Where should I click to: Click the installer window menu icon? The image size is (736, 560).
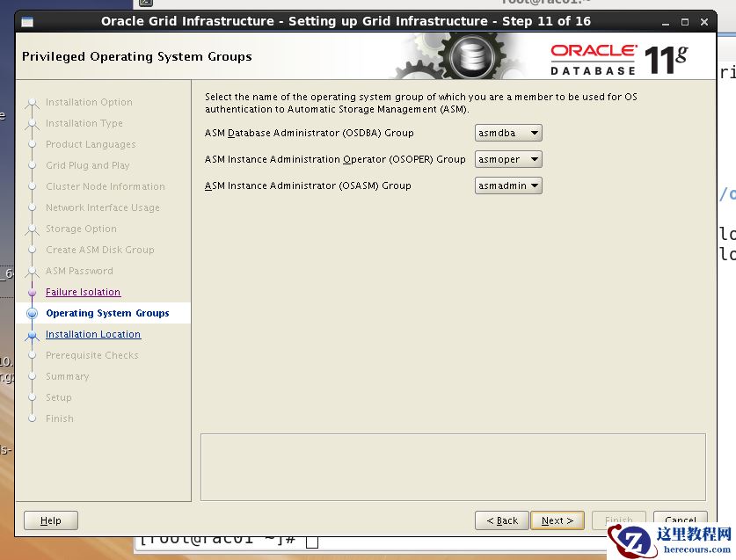27,22
